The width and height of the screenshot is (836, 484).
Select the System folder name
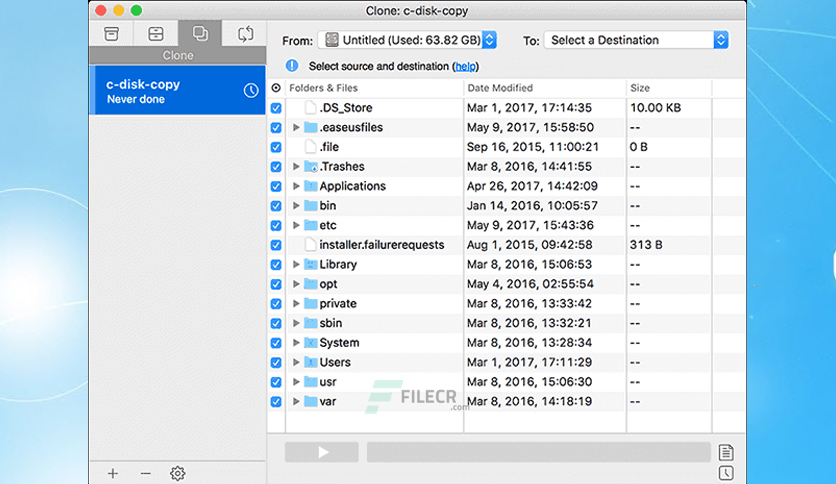pos(339,343)
